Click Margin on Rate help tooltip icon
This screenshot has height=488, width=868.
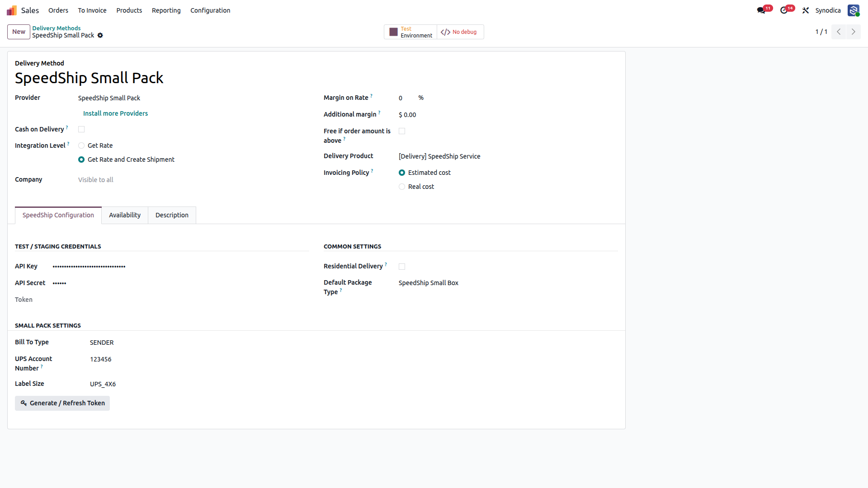click(372, 96)
